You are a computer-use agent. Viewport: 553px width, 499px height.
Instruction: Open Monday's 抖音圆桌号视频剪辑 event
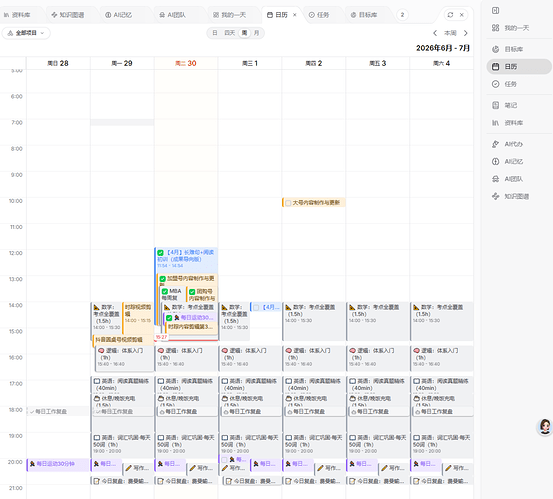123,340
